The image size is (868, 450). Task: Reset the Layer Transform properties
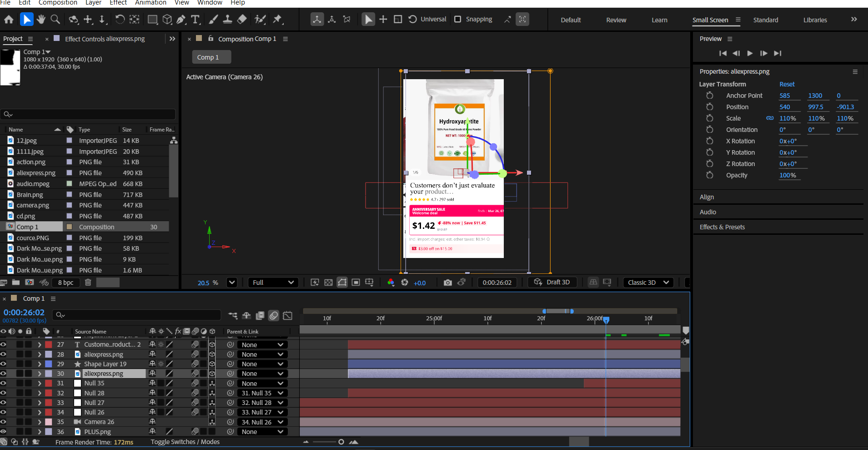[787, 84]
